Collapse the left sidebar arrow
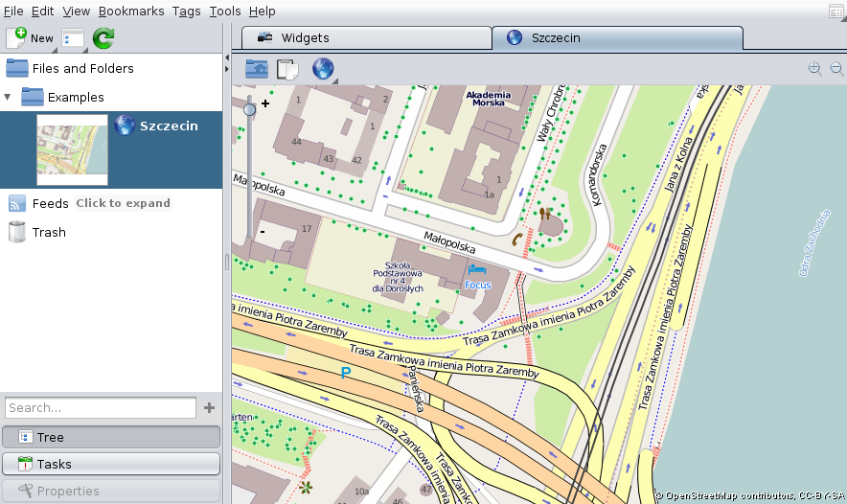 pyautogui.click(x=227, y=57)
